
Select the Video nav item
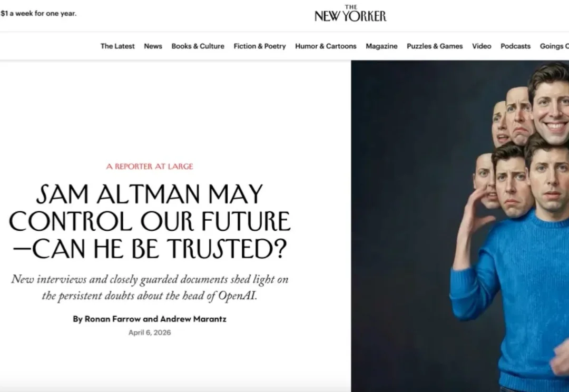[x=482, y=46]
